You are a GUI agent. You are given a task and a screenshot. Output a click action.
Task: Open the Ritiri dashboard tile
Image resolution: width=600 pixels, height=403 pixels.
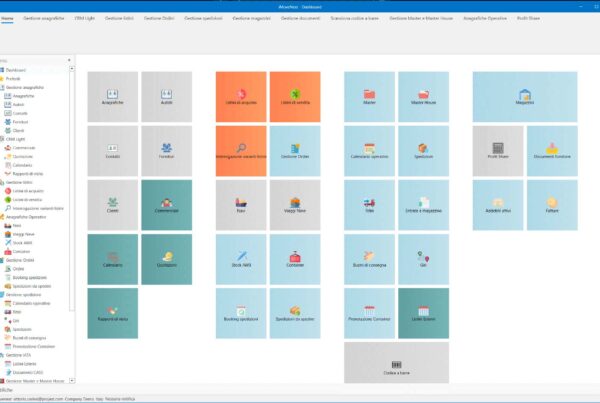pyautogui.click(x=369, y=205)
